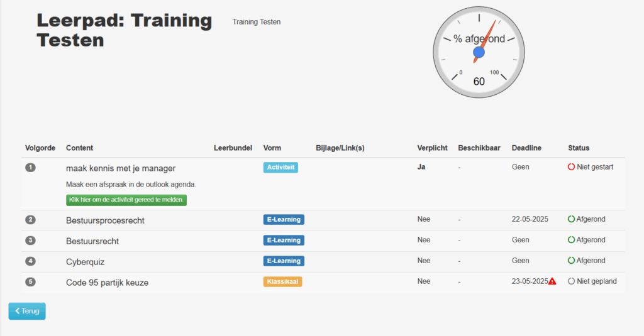
Task: Click the Klassikaal label badge
Action: pyautogui.click(x=282, y=282)
